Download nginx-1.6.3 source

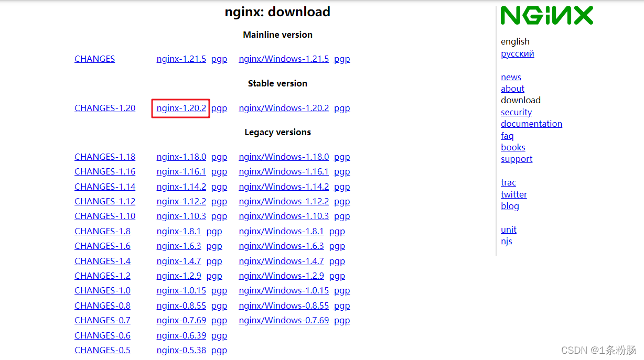(179, 246)
